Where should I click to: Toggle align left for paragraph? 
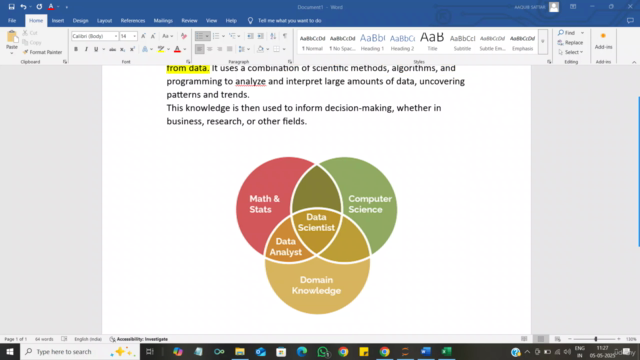[199, 49]
